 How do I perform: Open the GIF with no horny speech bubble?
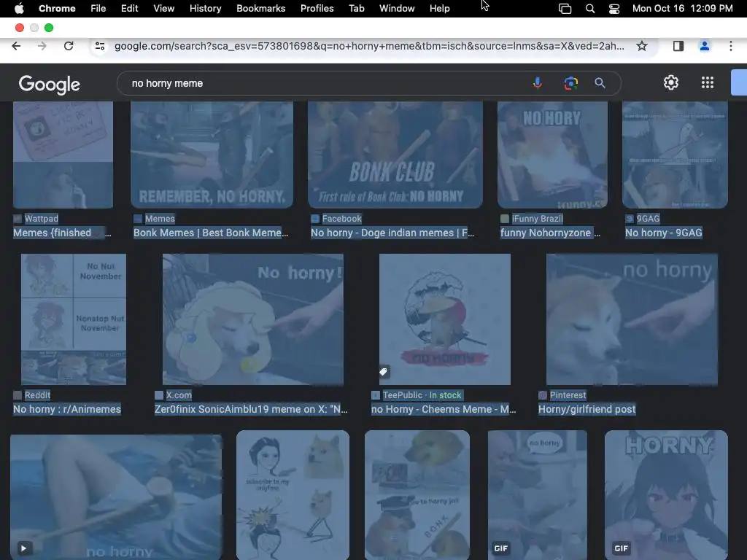coord(538,495)
